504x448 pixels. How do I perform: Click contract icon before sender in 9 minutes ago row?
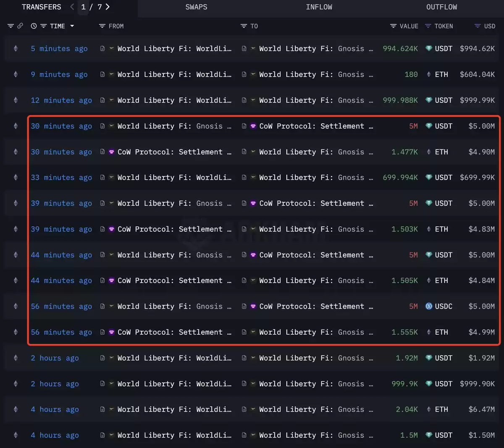click(x=102, y=75)
